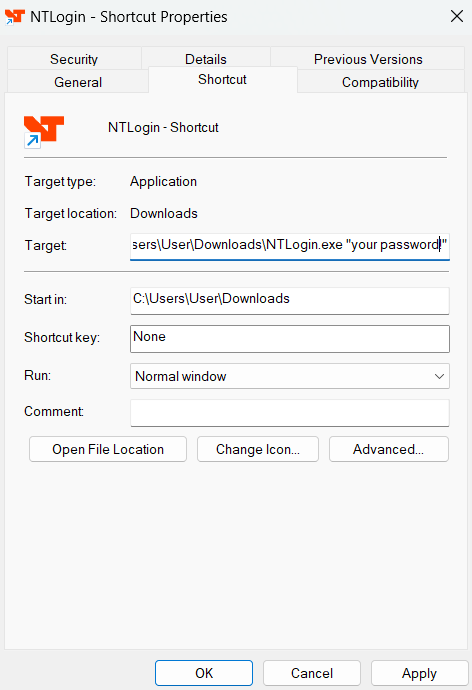Click the empty Comment field
This screenshot has height=690, width=472.
click(289, 413)
